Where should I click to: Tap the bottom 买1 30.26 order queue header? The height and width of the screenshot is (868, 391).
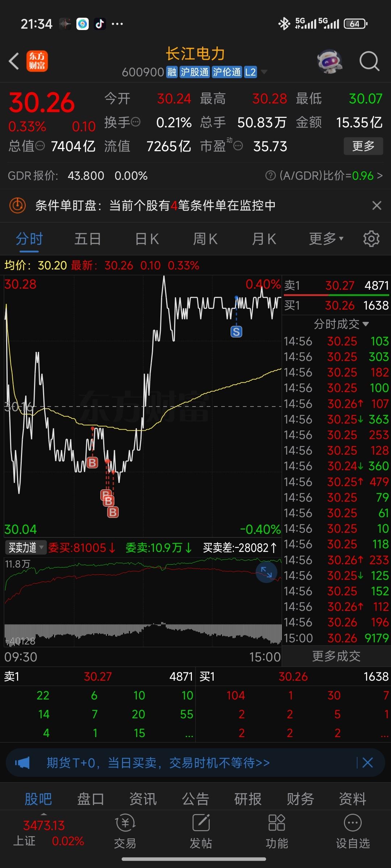click(x=294, y=676)
